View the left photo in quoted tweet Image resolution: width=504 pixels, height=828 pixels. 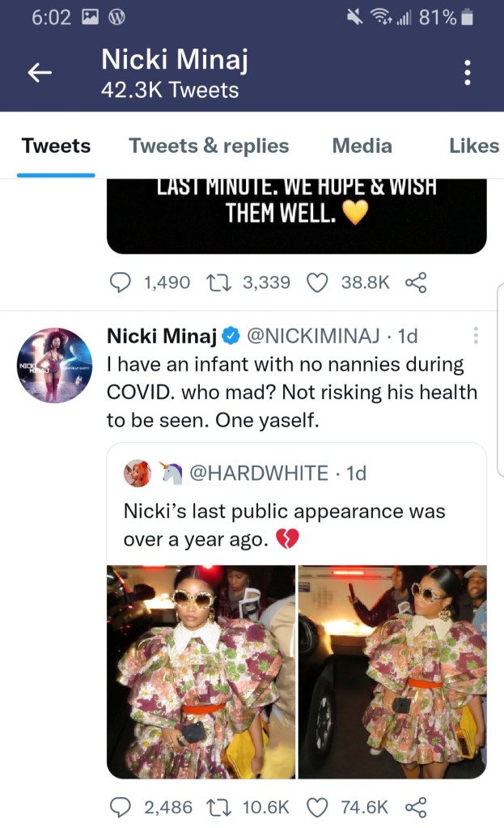[x=201, y=671]
